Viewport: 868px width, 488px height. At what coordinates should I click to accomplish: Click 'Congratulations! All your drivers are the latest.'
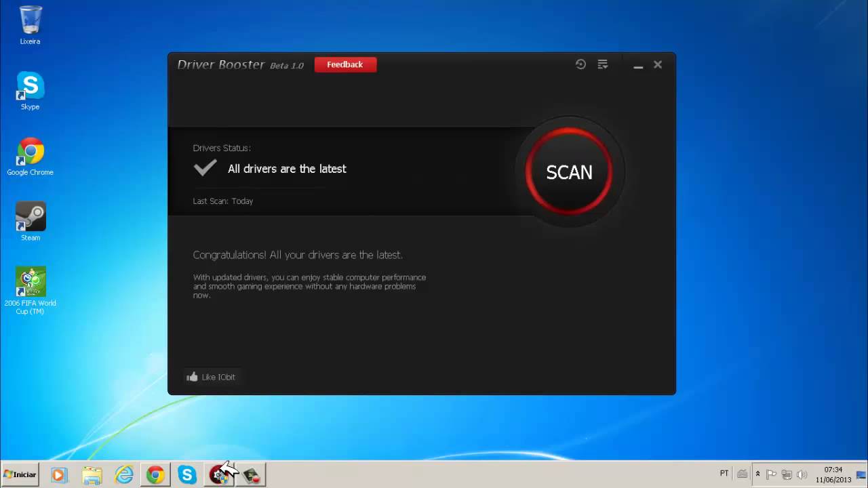click(x=298, y=255)
